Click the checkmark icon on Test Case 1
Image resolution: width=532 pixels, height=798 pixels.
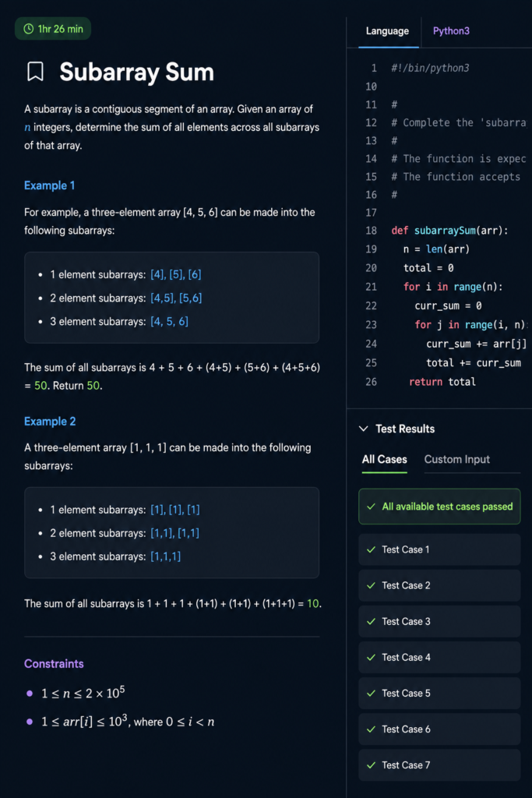click(372, 549)
